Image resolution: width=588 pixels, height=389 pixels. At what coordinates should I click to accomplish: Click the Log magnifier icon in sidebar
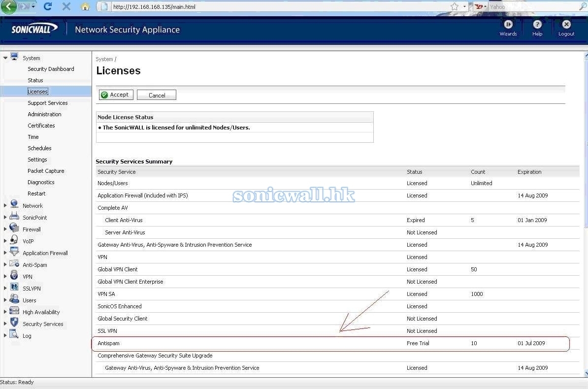click(14, 334)
